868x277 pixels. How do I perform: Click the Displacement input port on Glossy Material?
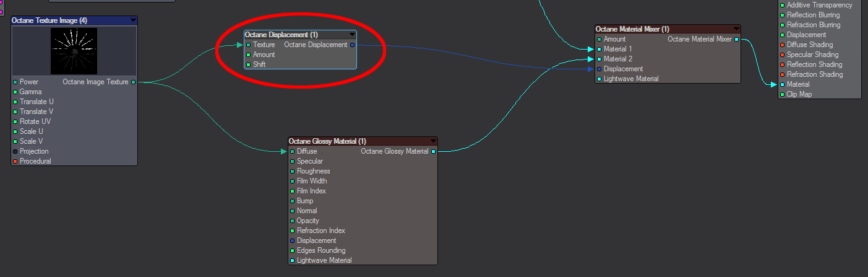tap(293, 240)
